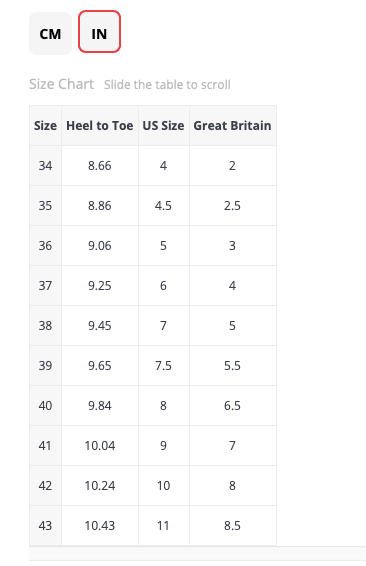
Task: Select size 34 row label
Action: (x=45, y=166)
